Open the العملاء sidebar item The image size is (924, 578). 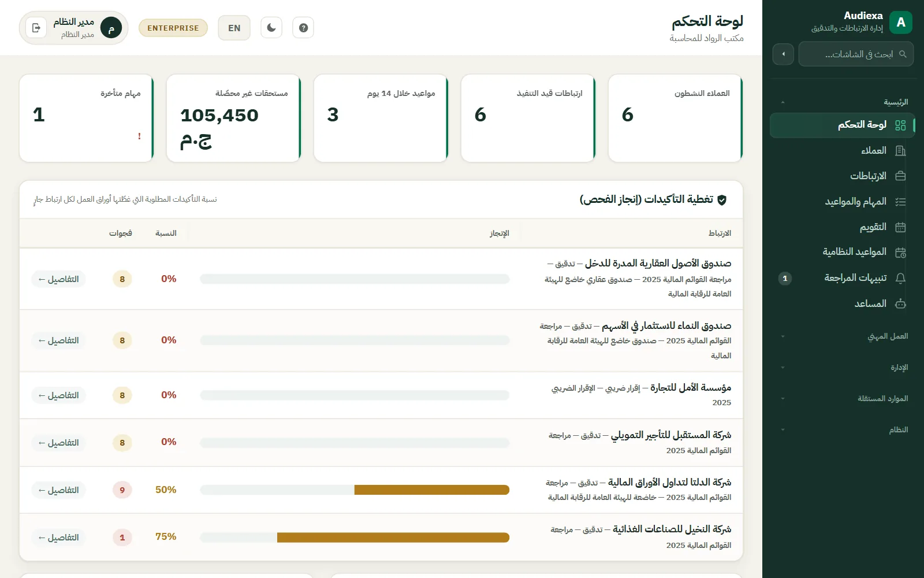tap(843, 150)
